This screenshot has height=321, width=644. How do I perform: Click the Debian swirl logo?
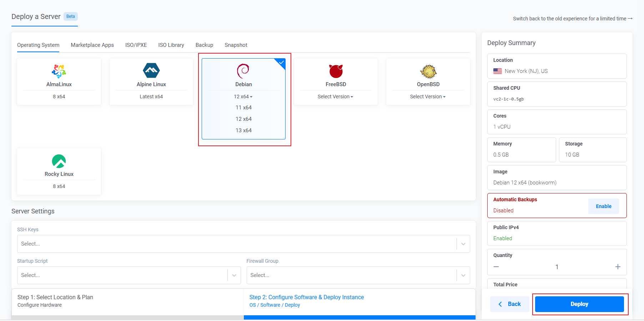(x=243, y=71)
